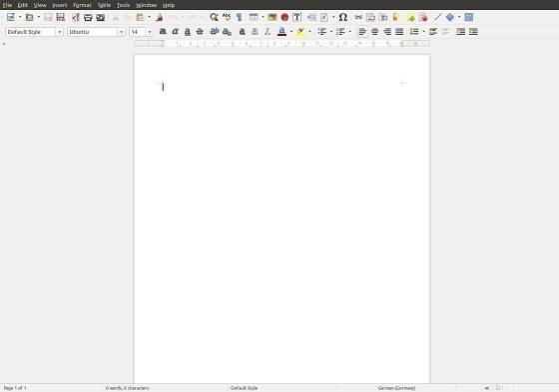Open the Table menu

point(104,5)
